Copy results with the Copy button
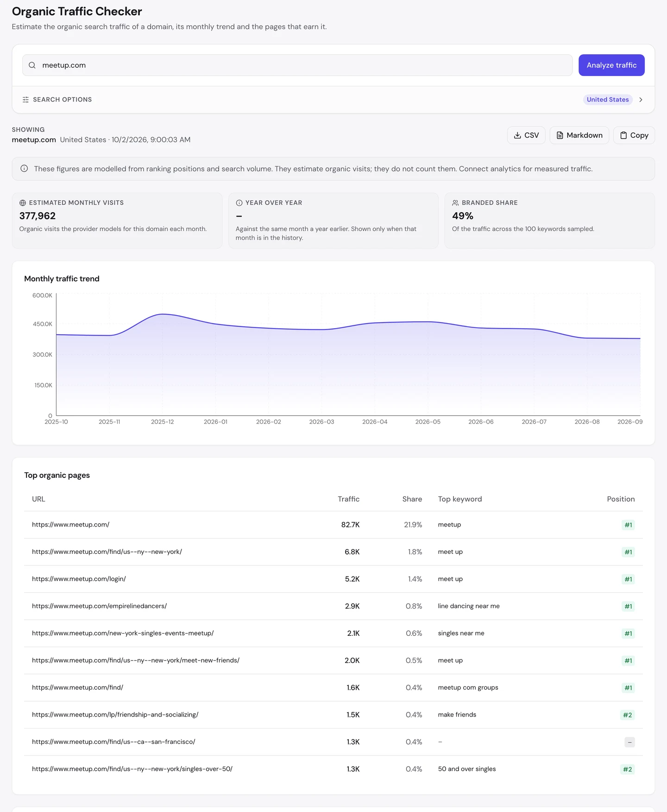 [634, 135]
